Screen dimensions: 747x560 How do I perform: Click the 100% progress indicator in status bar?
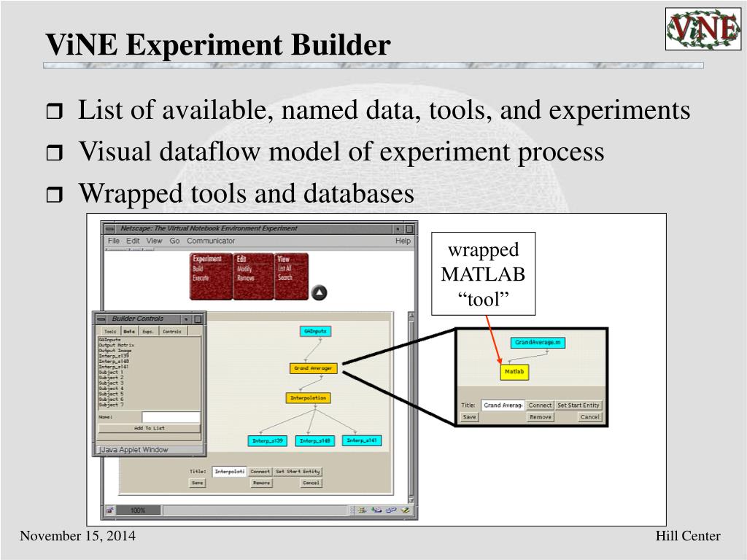[139, 510]
